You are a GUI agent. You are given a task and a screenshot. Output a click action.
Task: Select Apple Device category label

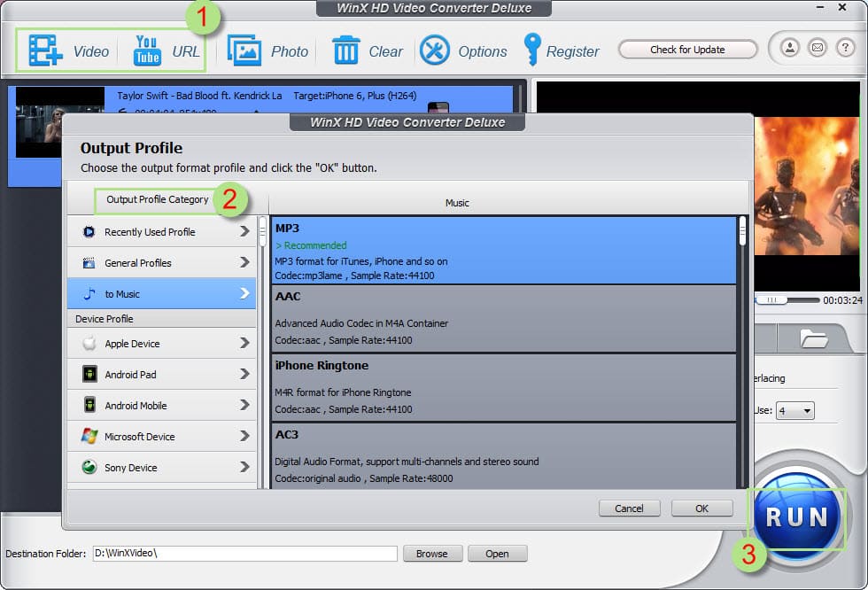tap(132, 344)
